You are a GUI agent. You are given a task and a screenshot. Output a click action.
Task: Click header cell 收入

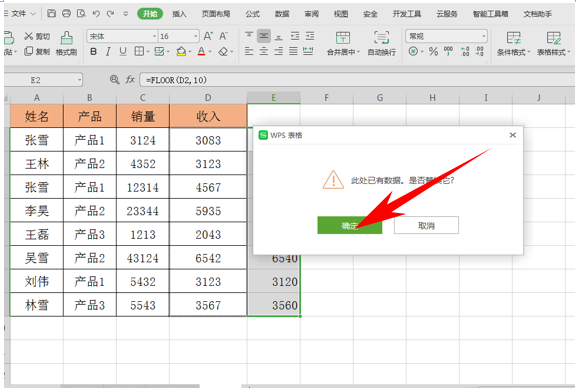[208, 116]
